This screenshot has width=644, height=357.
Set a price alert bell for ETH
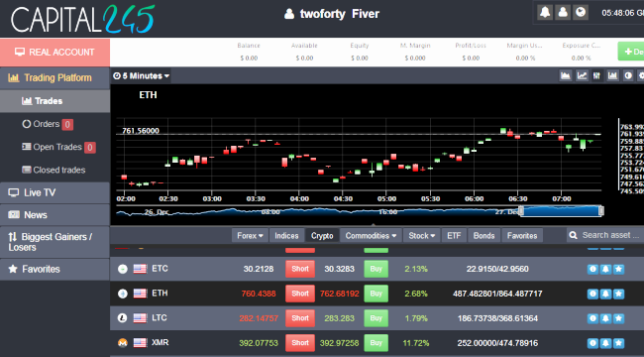tap(605, 294)
